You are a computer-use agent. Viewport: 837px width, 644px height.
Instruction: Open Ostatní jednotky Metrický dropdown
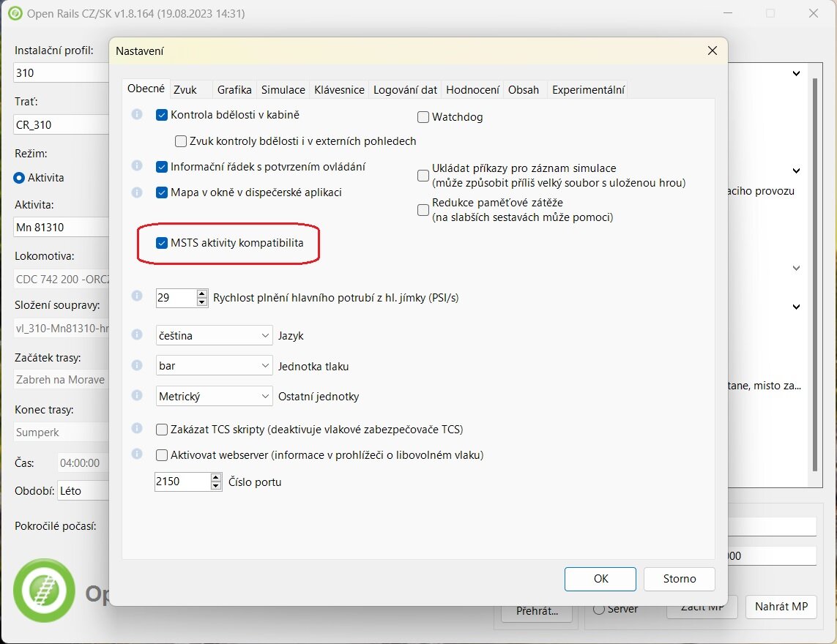coord(214,396)
